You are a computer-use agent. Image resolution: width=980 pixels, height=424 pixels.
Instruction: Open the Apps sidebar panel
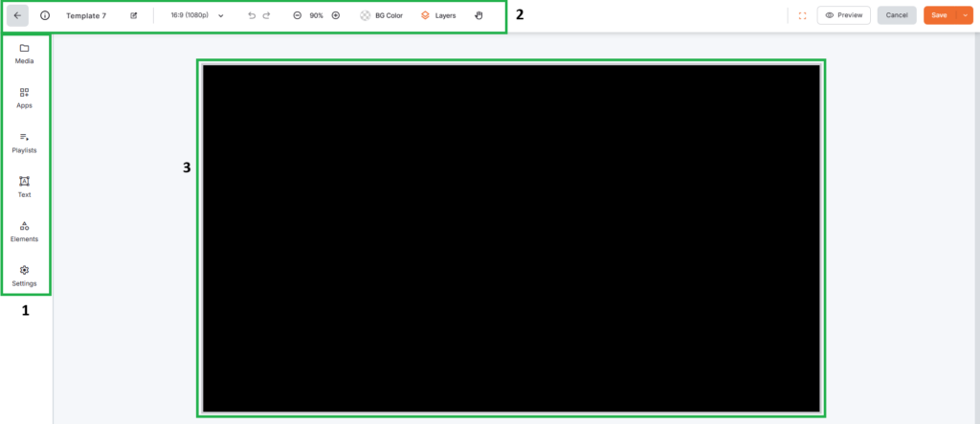click(25, 98)
